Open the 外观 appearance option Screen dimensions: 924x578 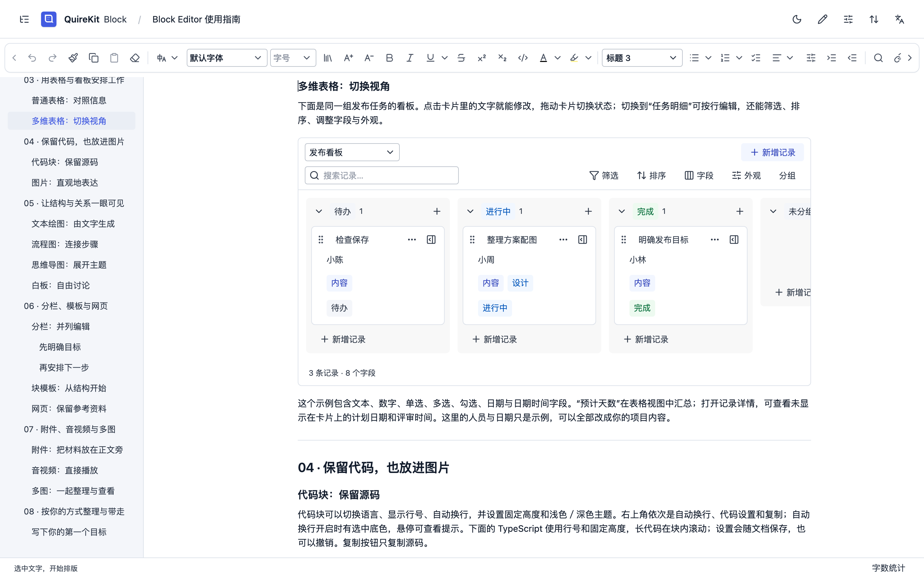tap(747, 175)
